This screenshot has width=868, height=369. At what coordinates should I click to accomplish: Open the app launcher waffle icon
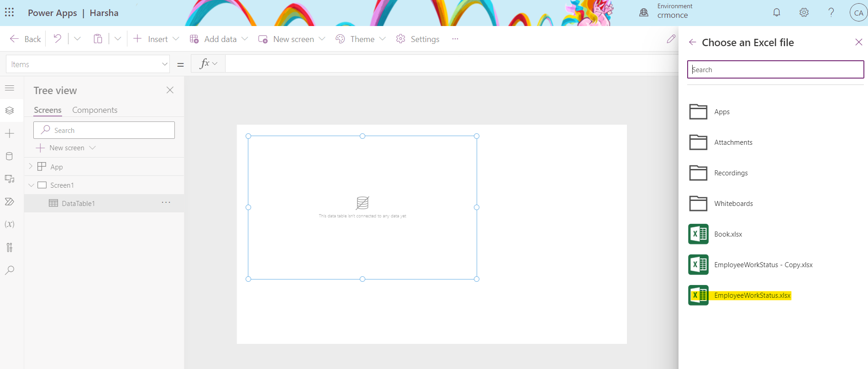(10, 12)
